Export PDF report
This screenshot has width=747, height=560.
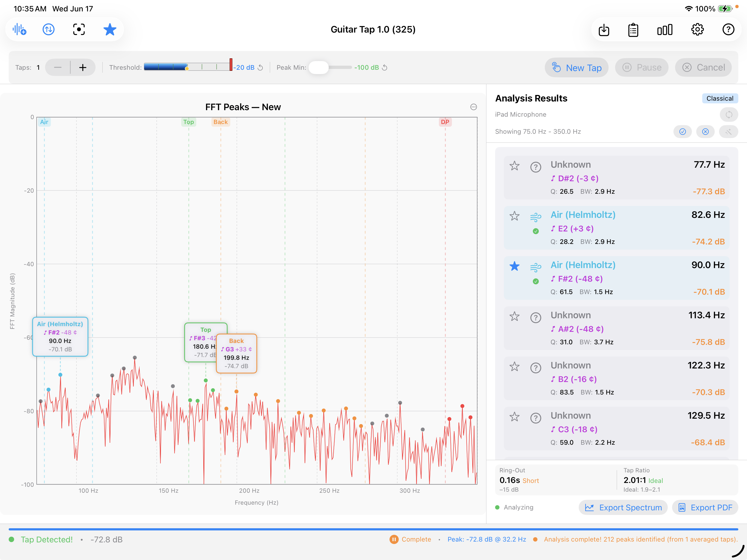pos(705,508)
